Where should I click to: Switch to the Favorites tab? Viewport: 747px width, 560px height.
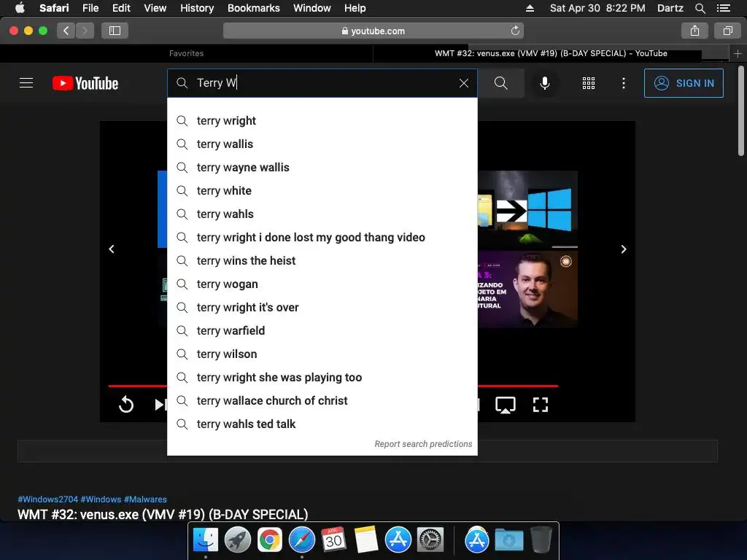point(186,53)
